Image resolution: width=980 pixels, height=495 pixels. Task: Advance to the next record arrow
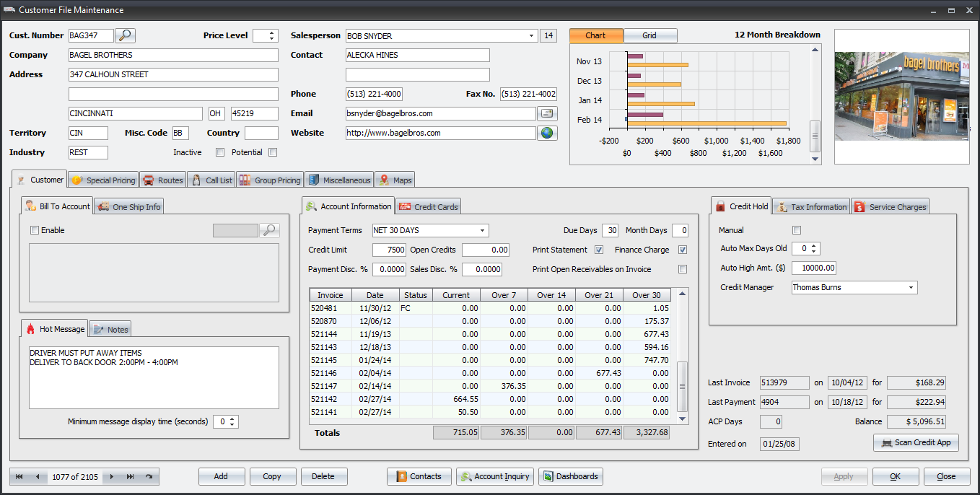click(x=112, y=476)
